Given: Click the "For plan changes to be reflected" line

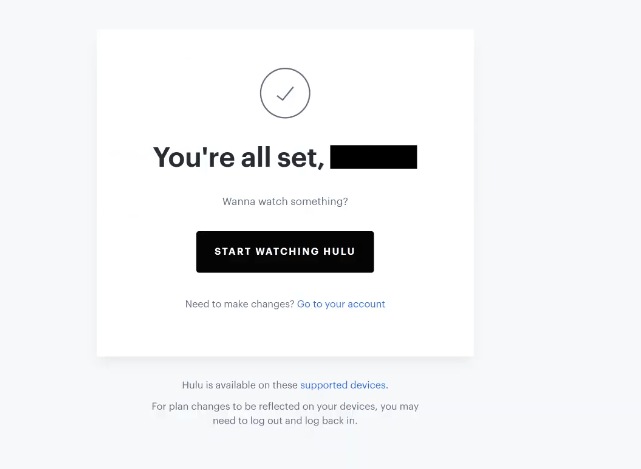Looking at the screenshot, I should (285, 406).
